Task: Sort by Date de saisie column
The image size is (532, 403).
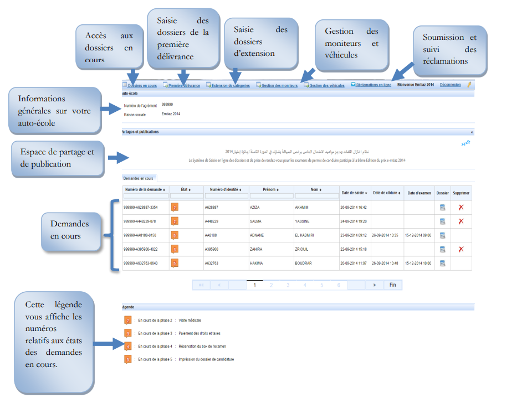Action: tap(354, 193)
